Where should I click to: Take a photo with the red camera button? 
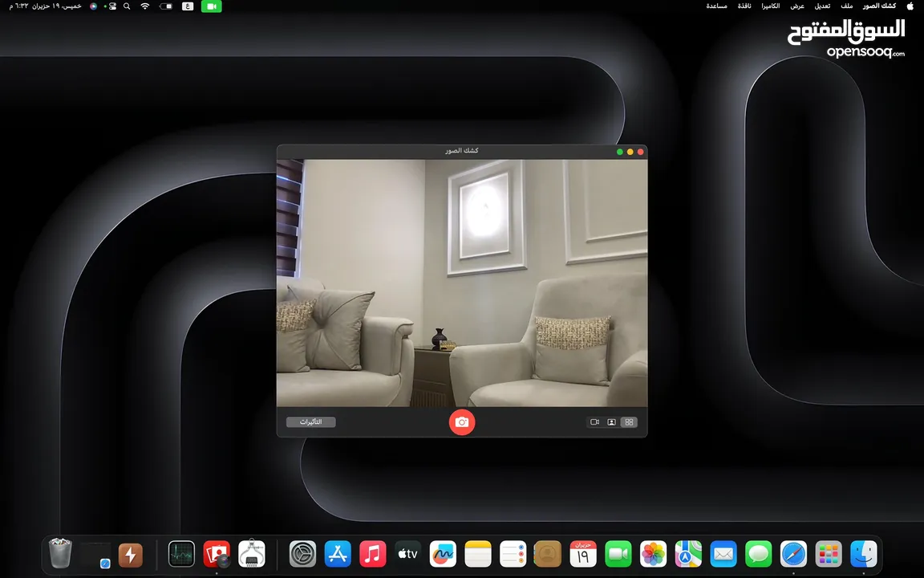tap(461, 422)
